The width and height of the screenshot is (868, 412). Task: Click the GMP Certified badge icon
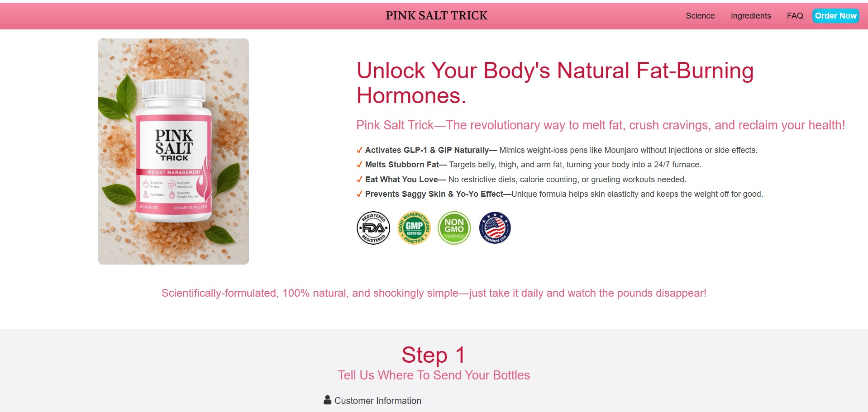coord(414,228)
